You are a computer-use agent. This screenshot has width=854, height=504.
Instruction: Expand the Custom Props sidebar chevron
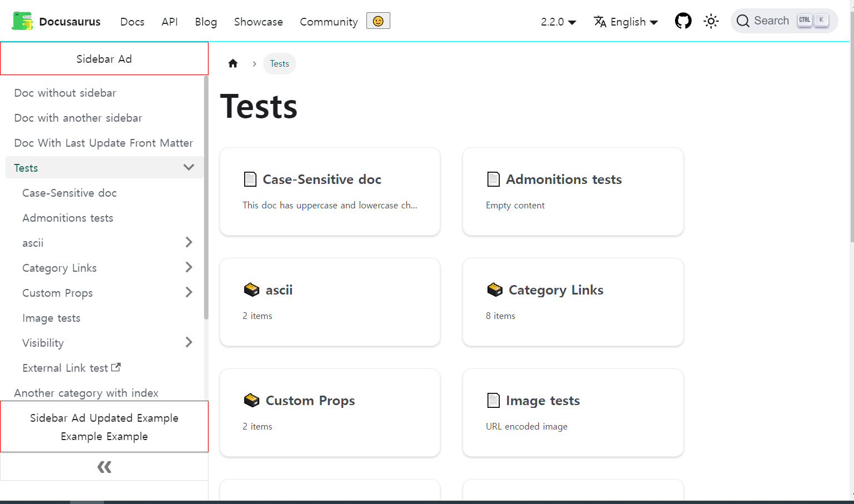188,292
